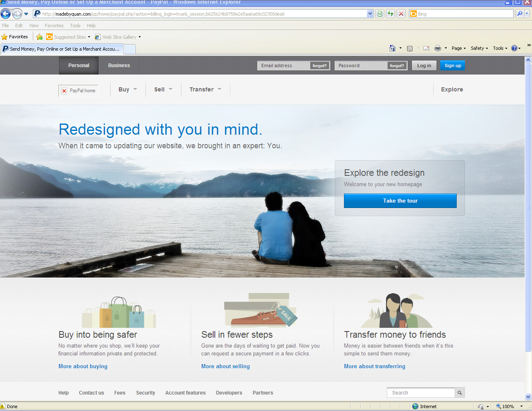
Task: Open the More about transferring link
Action: (374, 366)
